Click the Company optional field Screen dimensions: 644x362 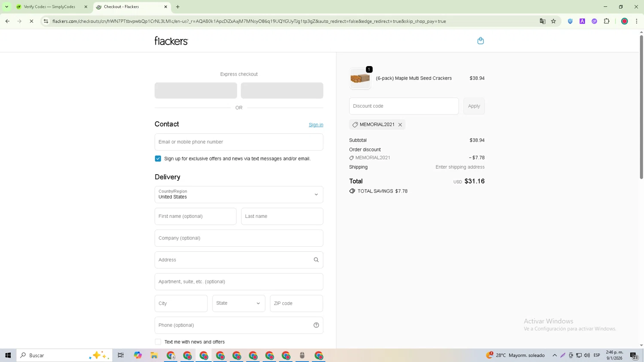click(x=239, y=238)
